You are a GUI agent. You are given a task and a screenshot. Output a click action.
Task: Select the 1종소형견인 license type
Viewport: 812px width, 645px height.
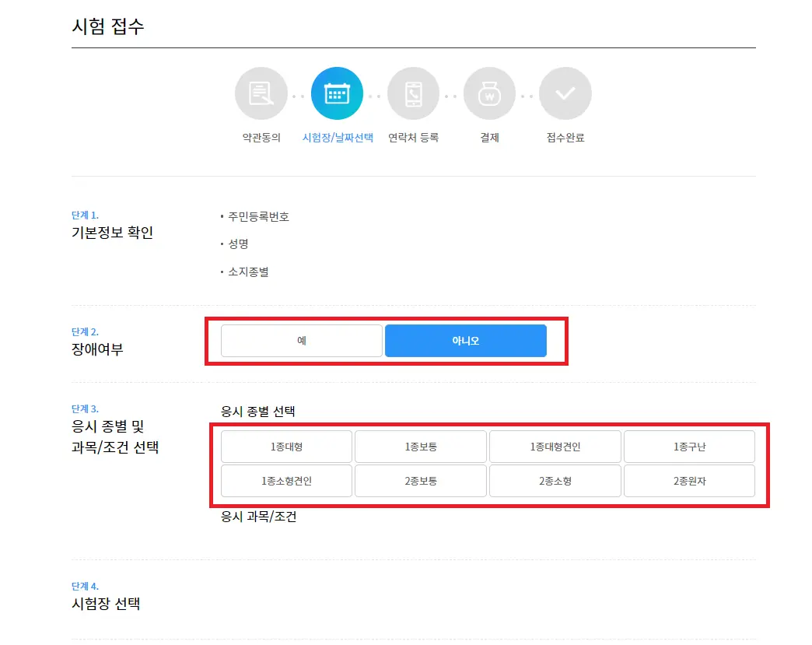[x=285, y=480]
